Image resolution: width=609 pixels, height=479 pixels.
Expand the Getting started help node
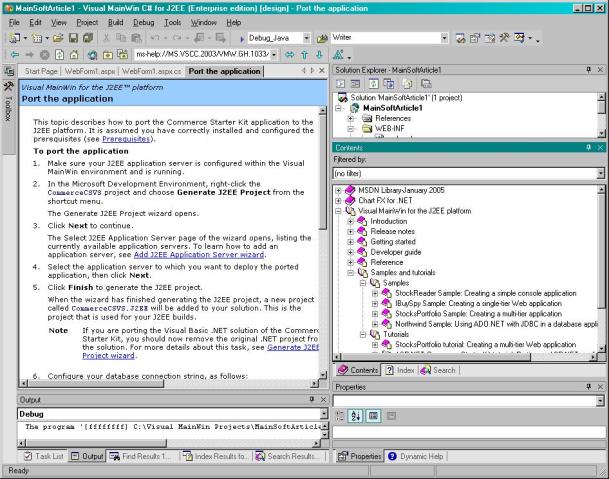click(x=351, y=242)
